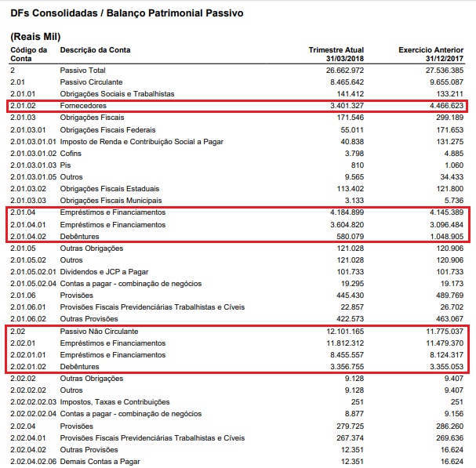Select 'Imposto de Renda e Contribuição Social a Pagar'
This screenshot has width=476, height=468.
[141, 142]
